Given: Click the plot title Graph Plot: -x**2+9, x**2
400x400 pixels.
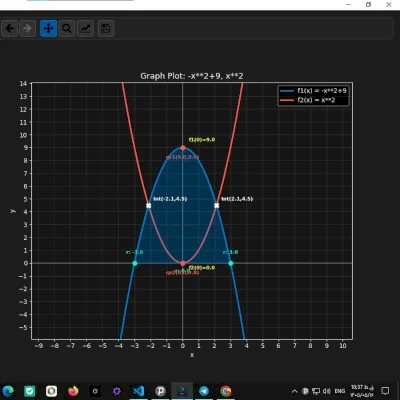Looking at the screenshot, I should tap(192, 76).
